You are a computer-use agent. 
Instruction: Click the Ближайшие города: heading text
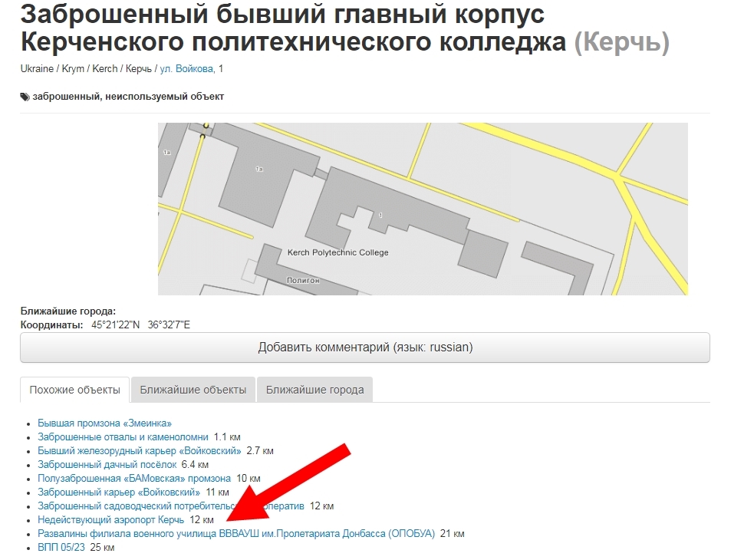pos(67,311)
